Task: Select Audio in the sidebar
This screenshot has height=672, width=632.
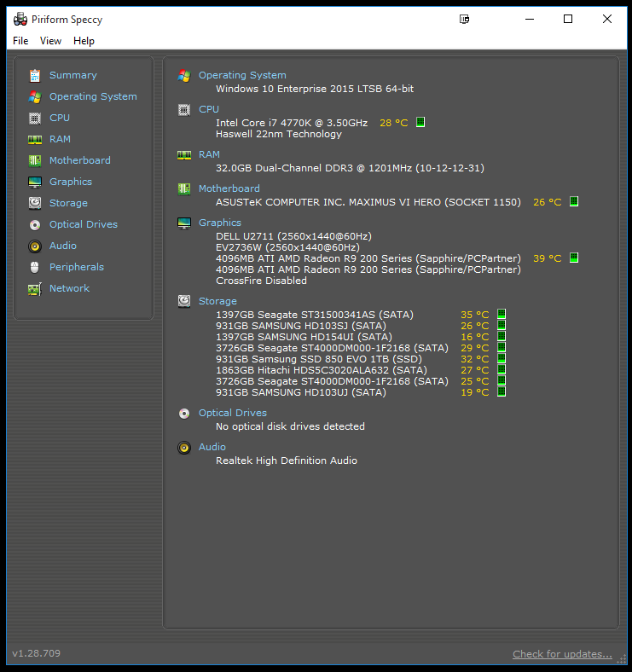Action: [62, 246]
